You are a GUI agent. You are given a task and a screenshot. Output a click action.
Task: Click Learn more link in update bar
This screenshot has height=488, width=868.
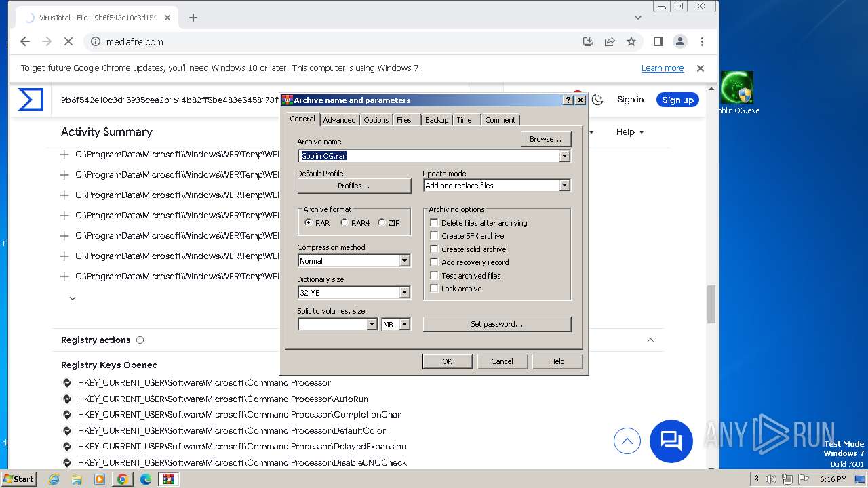point(663,68)
